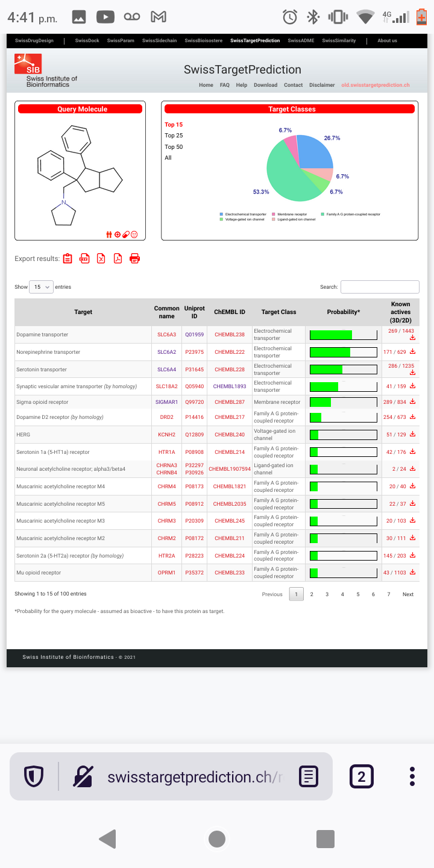Download known actives for Mu opioid receptor
Screen dimensions: 434x868
pyautogui.click(x=413, y=573)
